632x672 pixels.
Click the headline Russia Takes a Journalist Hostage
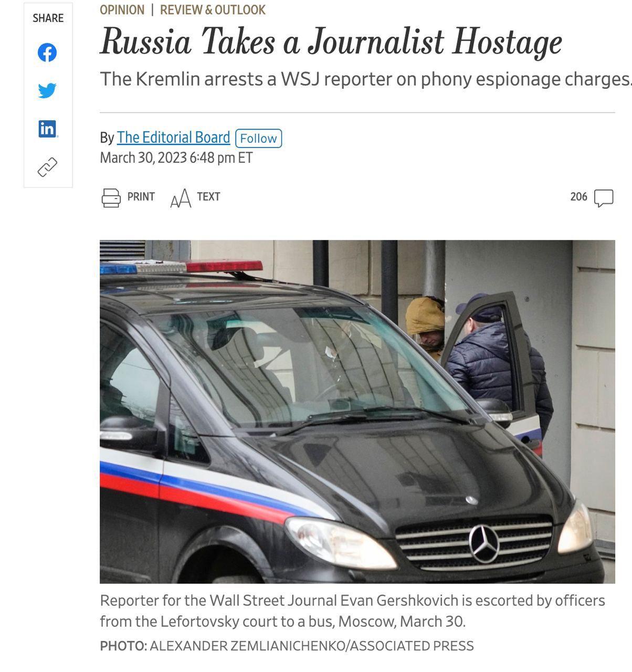(x=331, y=42)
